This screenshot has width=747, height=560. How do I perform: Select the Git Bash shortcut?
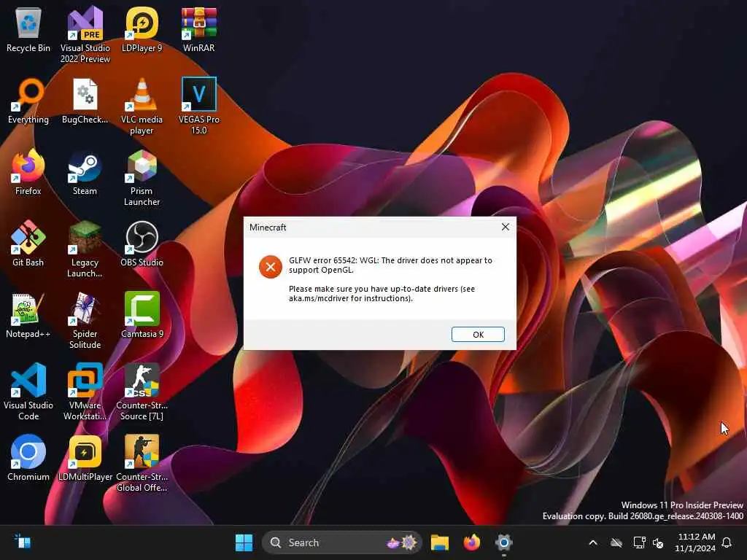point(28,244)
